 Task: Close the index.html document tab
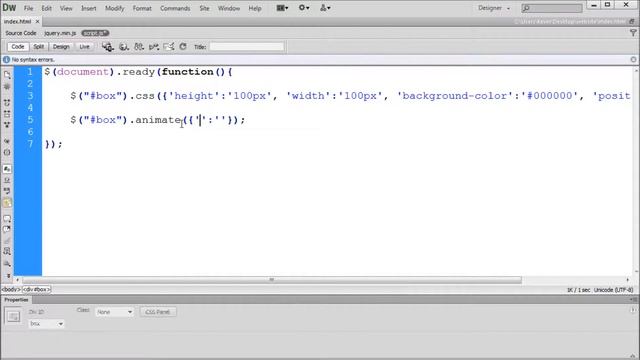pos(38,21)
